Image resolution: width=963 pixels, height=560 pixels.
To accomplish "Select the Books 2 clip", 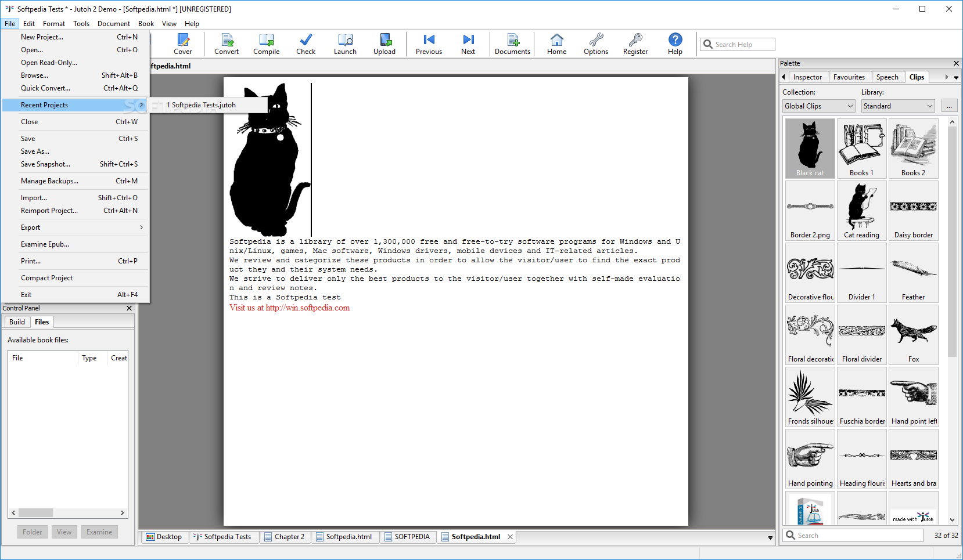I will pos(914,148).
